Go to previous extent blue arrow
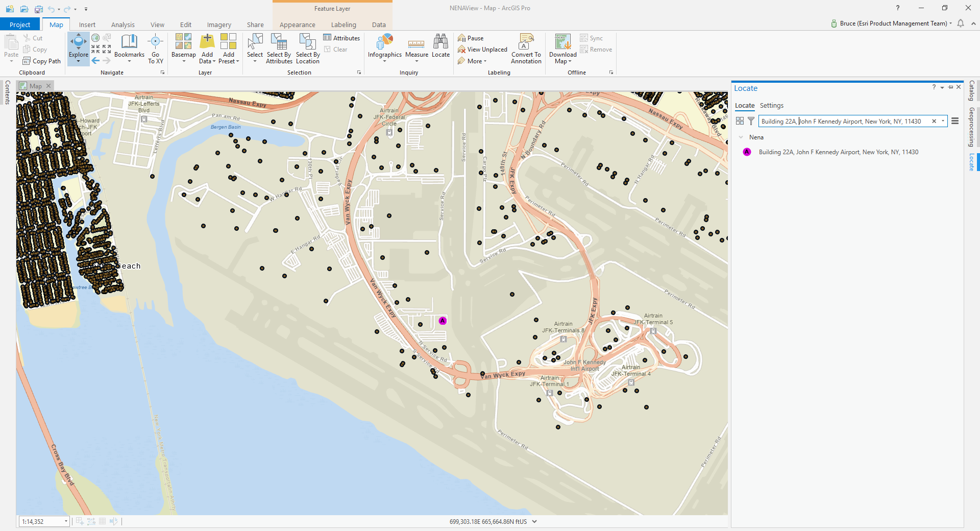Image resolution: width=980 pixels, height=531 pixels. (95, 60)
